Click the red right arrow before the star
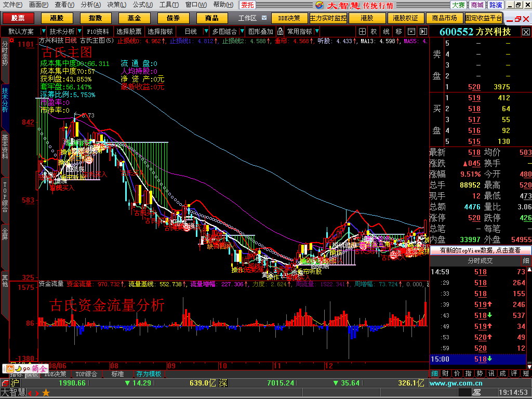 pos(37,393)
